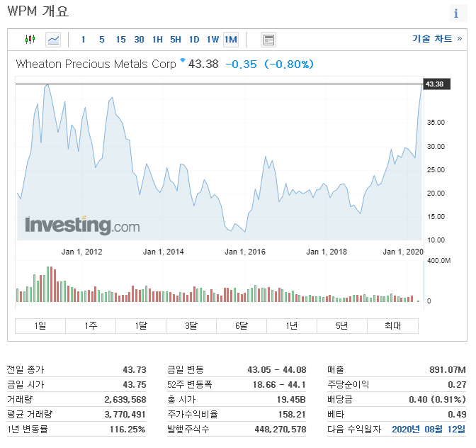
Task: Select the 5년 time range button
Action: point(342,326)
